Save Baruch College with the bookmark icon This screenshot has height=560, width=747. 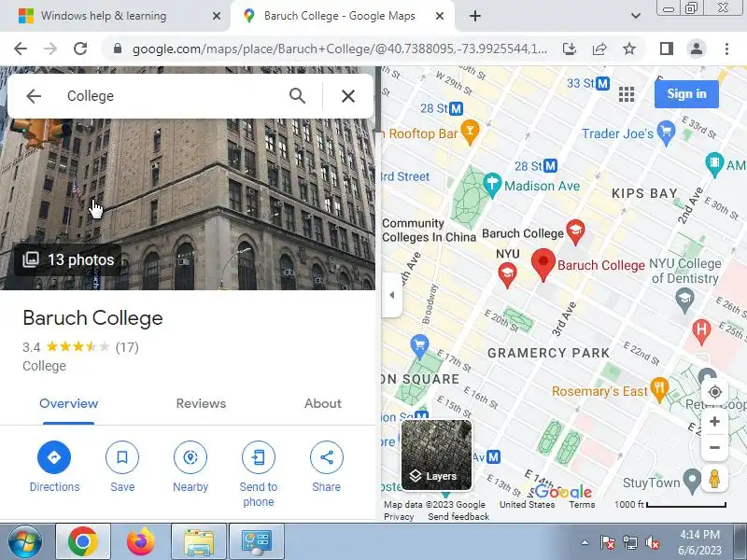(122, 457)
